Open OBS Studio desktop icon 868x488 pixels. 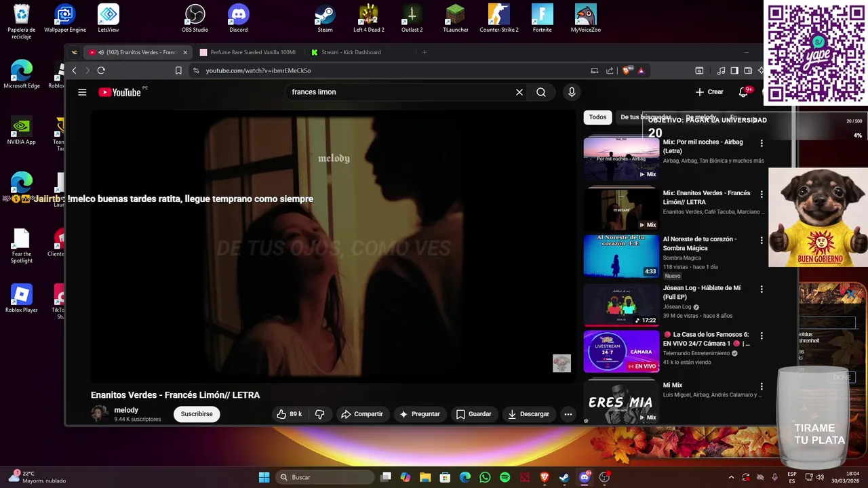click(x=195, y=18)
